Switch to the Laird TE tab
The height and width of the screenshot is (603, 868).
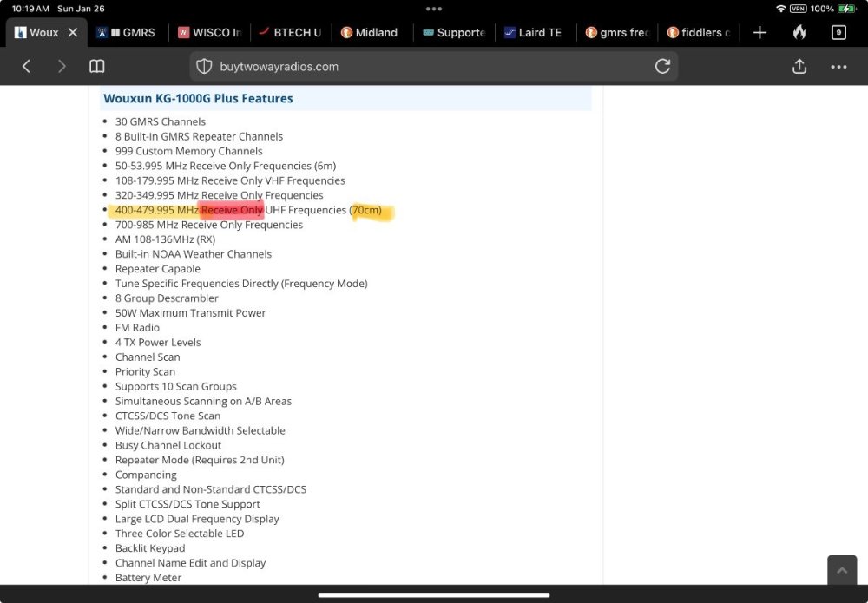pos(535,32)
